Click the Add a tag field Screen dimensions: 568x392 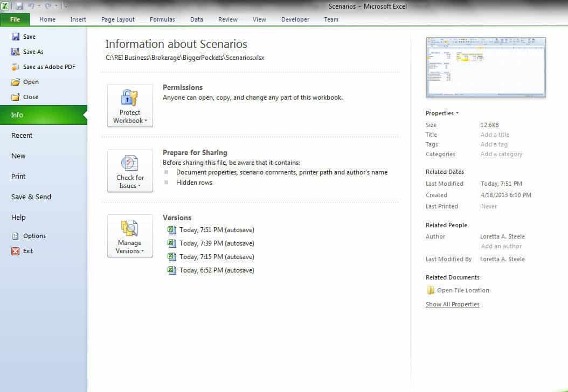pos(494,144)
